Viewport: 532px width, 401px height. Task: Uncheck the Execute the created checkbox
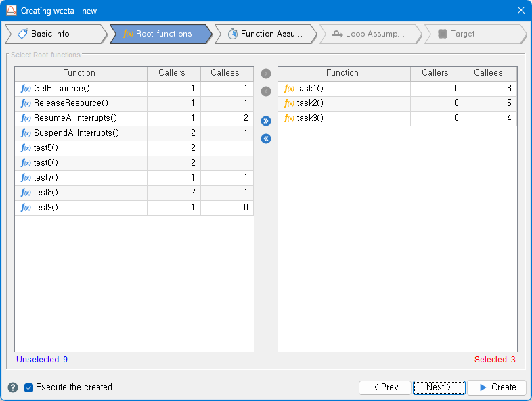[x=29, y=387]
